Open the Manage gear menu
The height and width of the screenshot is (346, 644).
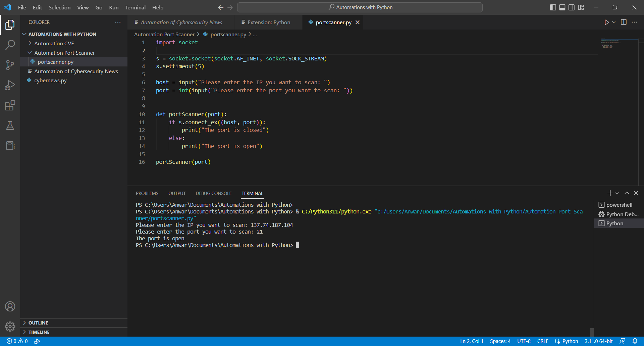tap(10, 326)
